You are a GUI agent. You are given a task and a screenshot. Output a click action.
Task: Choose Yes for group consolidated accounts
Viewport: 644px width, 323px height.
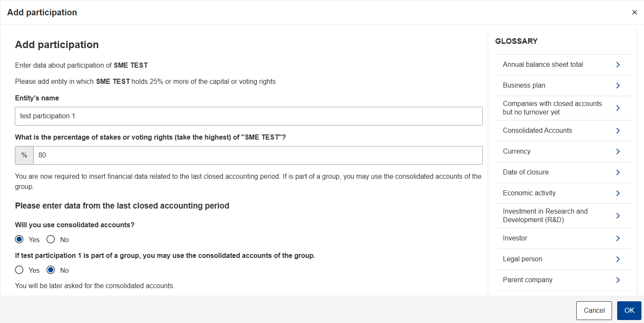coord(19,270)
